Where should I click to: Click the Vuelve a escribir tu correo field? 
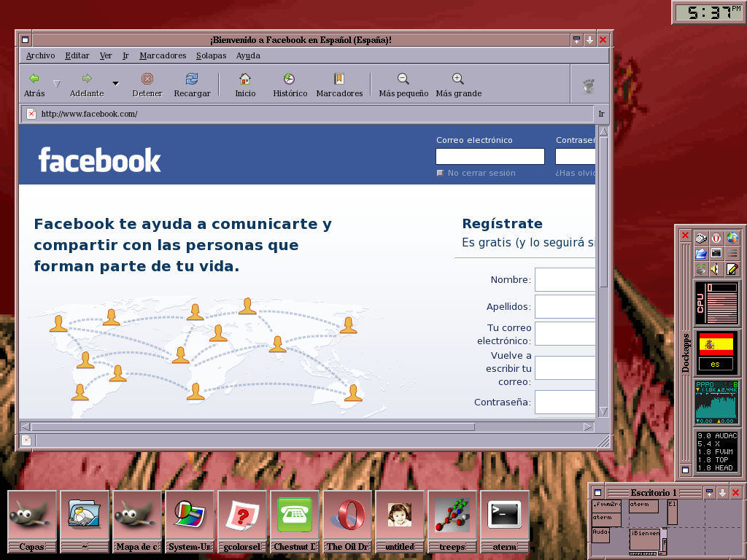point(565,368)
